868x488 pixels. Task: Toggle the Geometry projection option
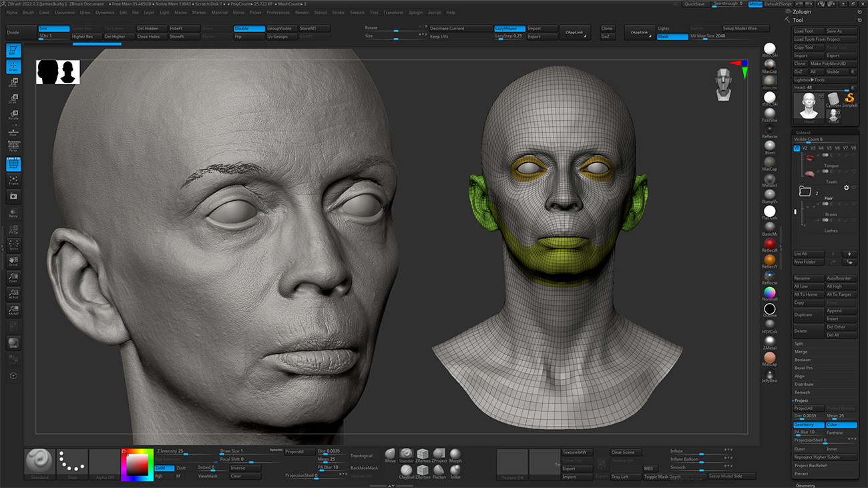(x=809, y=425)
